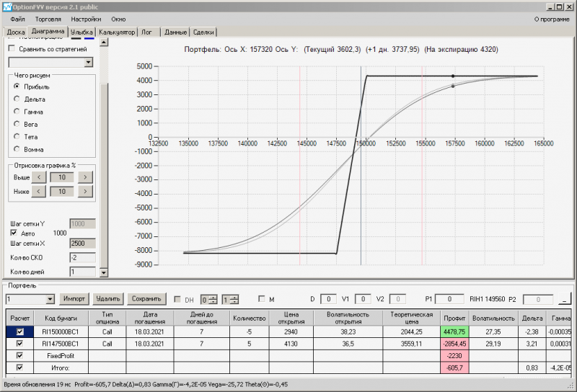
Task: Open the Файл menu
Action: coord(17,19)
